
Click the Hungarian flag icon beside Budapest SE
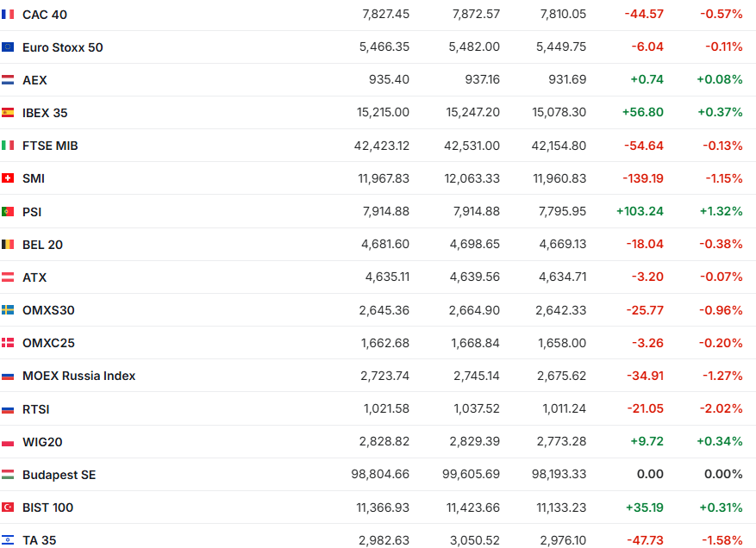(8, 475)
